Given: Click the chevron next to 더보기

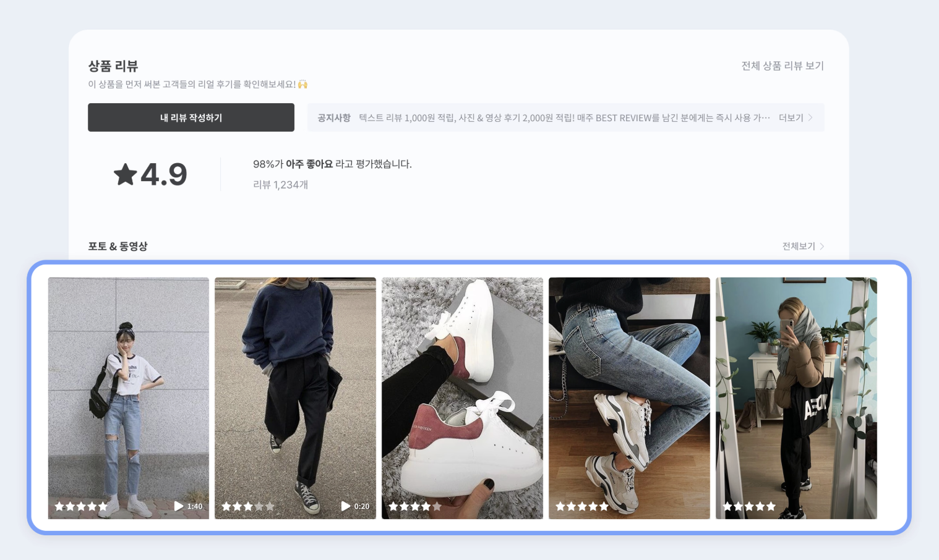Looking at the screenshot, I should tap(811, 117).
